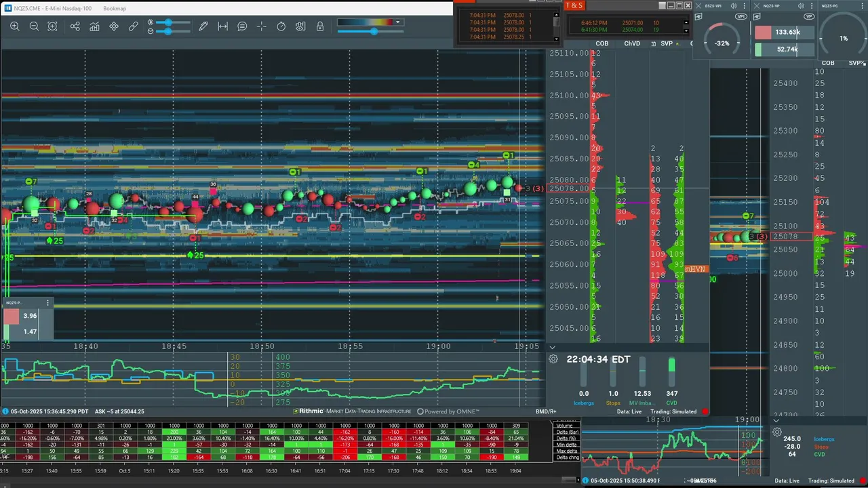
Task: Click the red 133.63k volume bar
Action: tap(785, 32)
